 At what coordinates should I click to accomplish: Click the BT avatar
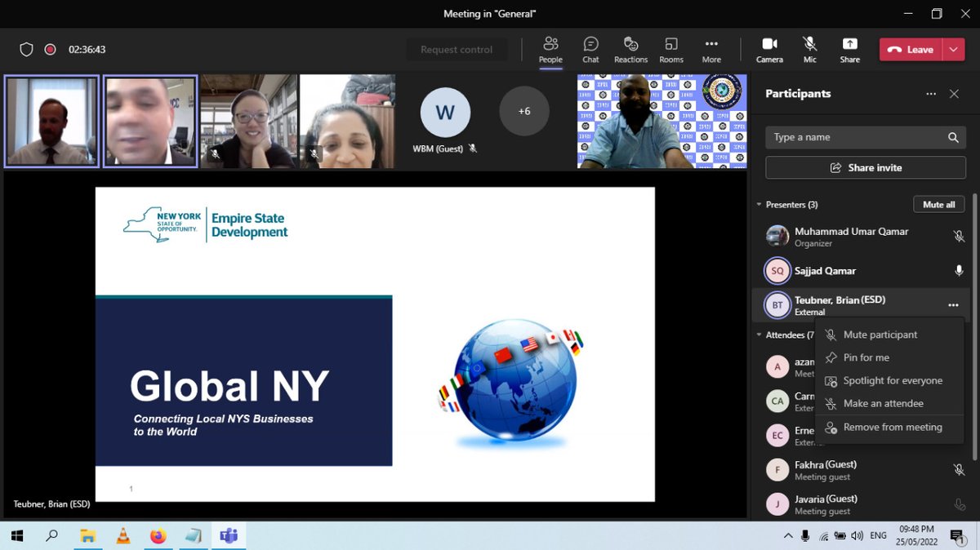tap(777, 305)
